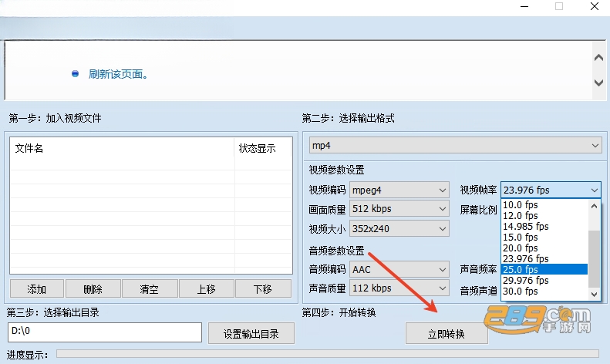The width and height of the screenshot is (610, 364).
Task: Start conversion with 立即转换 button
Action: tap(447, 333)
